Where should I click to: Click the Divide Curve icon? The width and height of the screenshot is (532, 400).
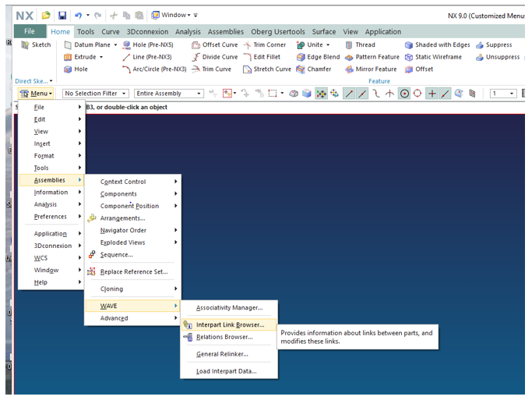pos(196,57)
